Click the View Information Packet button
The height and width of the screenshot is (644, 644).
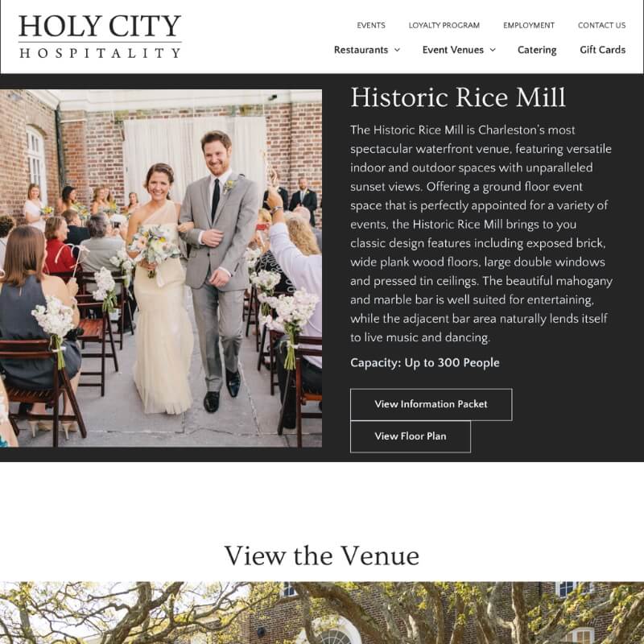click(431, 404)
